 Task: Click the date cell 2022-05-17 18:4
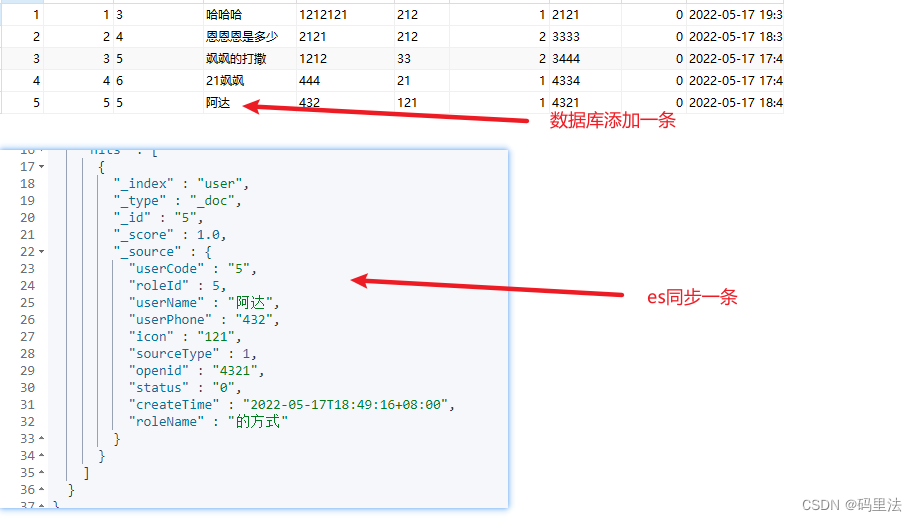[736, 103]
